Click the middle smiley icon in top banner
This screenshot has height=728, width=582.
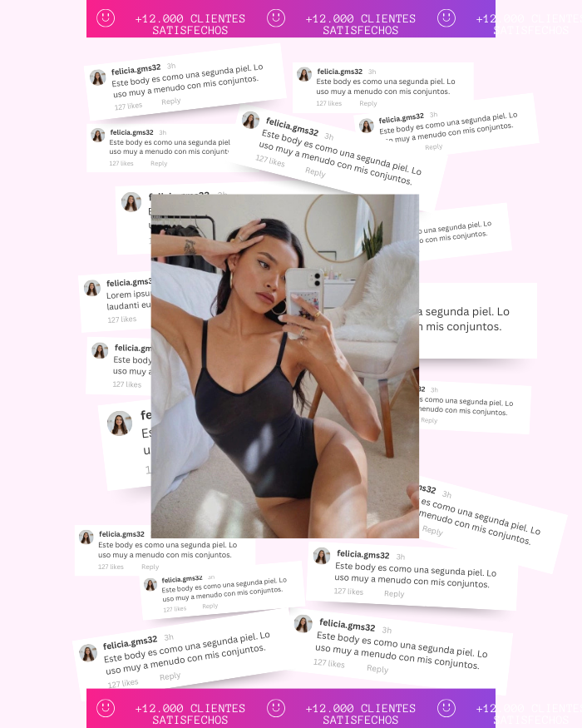[276, 18]
